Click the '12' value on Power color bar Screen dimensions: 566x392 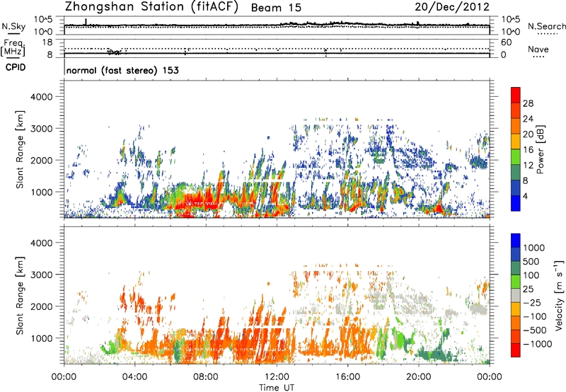click(x=528, y=166)
